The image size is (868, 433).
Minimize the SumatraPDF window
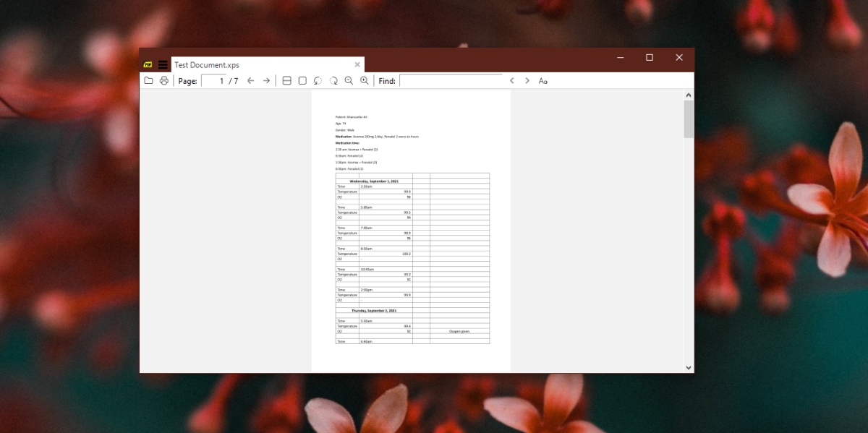[621, 57]
